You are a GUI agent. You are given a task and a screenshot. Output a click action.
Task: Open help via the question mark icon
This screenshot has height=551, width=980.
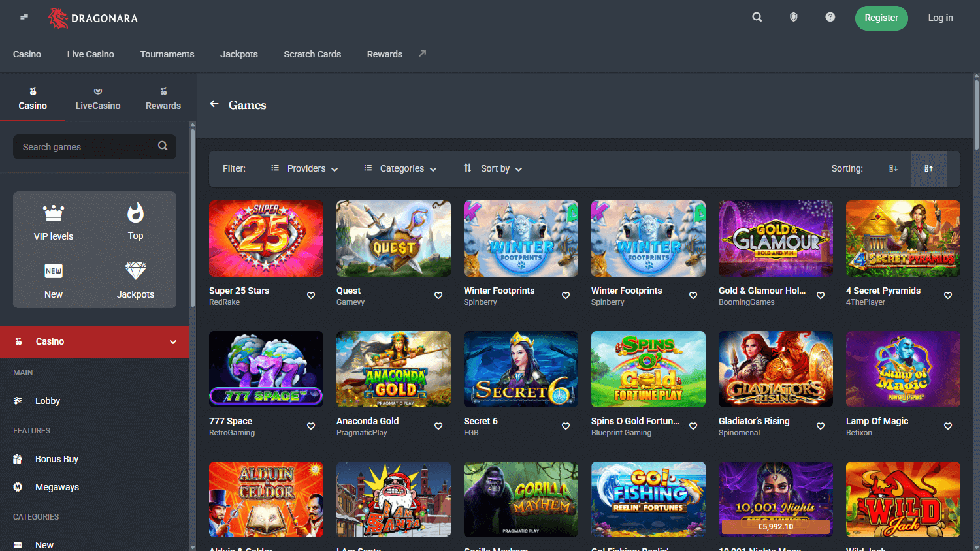[830, 17]
